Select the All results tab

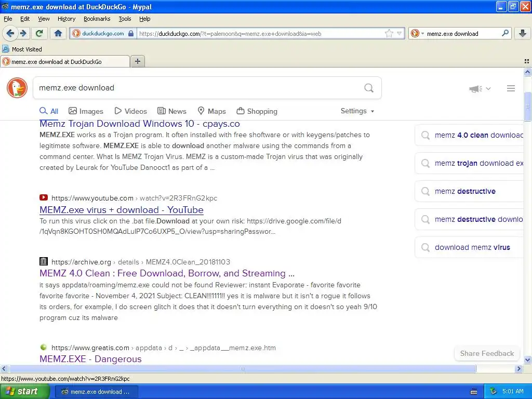point(49,111)
